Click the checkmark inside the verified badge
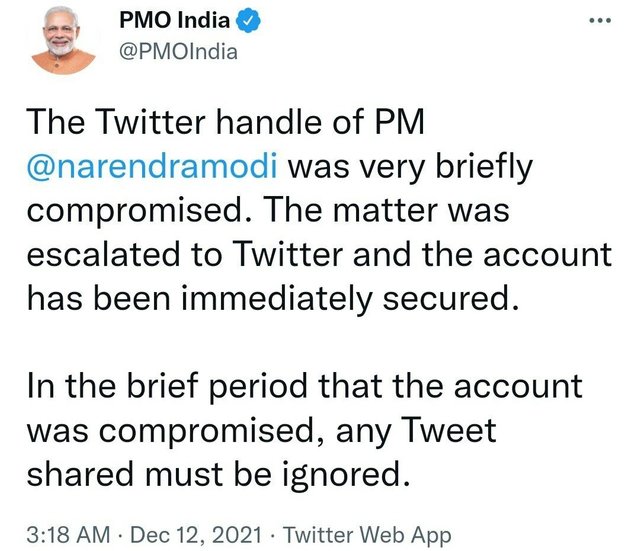The height and width of the screenshot is (551, 640). [x=249, y=21]
